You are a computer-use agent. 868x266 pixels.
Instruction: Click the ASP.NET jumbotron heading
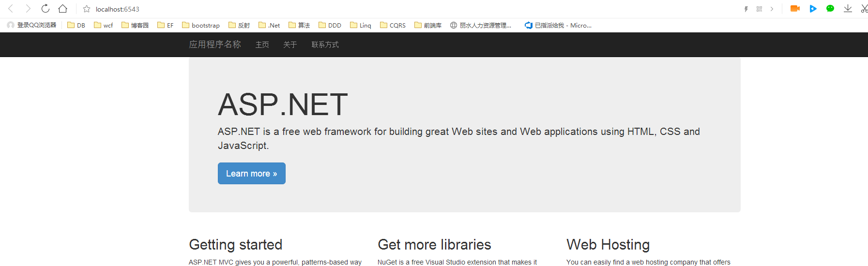(x=283, y=104)
